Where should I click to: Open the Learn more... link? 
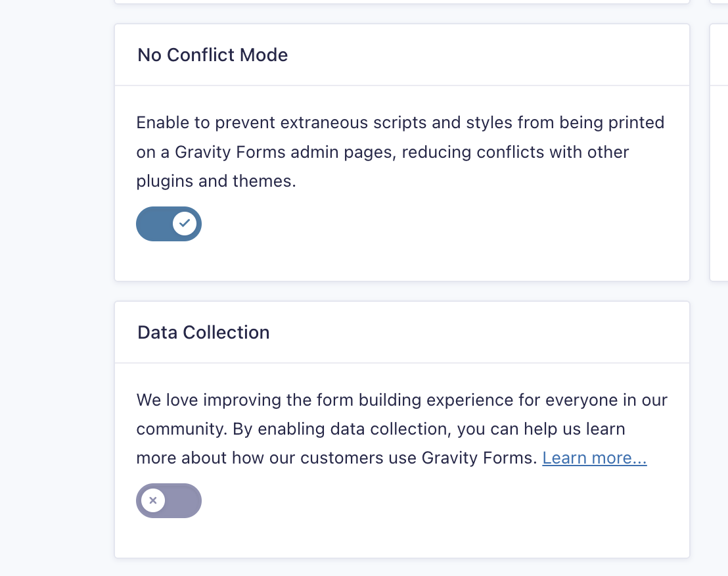tap(594, 458)
